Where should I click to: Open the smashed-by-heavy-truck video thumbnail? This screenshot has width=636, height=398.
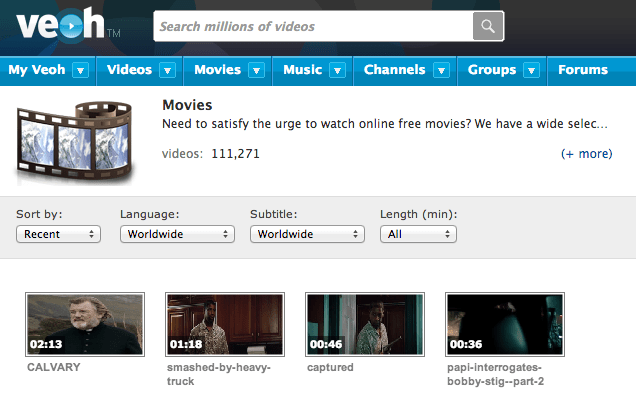coord(225,324)
